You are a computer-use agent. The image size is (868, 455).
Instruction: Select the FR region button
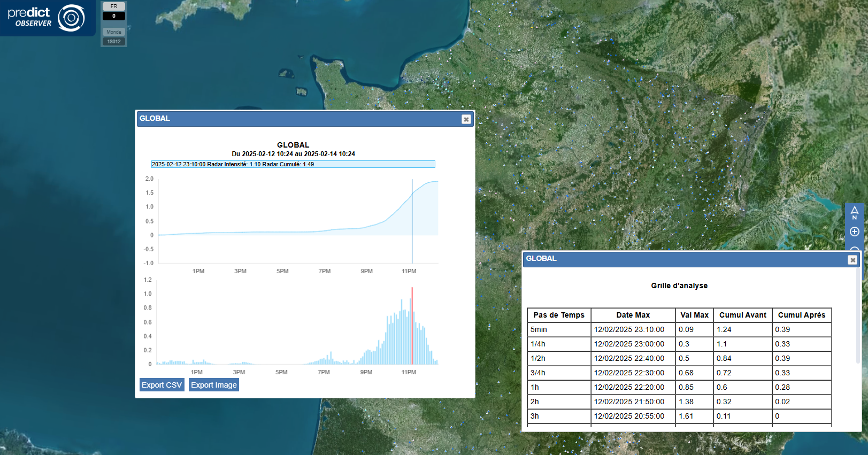pyautogui.click(x=113, y=6)
